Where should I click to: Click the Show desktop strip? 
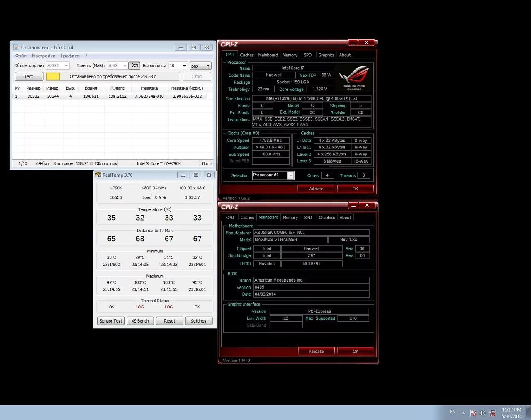[x=528, y=413]
